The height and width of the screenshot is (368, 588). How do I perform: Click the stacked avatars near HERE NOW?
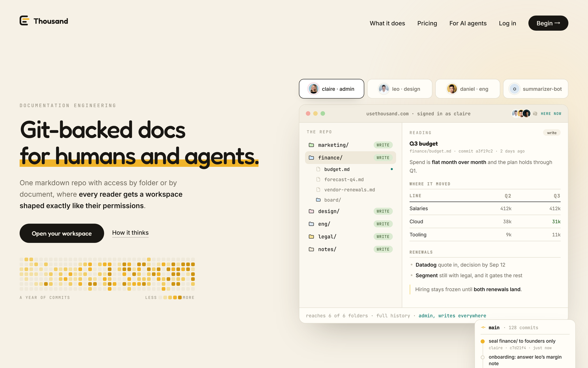click(521, 113)
